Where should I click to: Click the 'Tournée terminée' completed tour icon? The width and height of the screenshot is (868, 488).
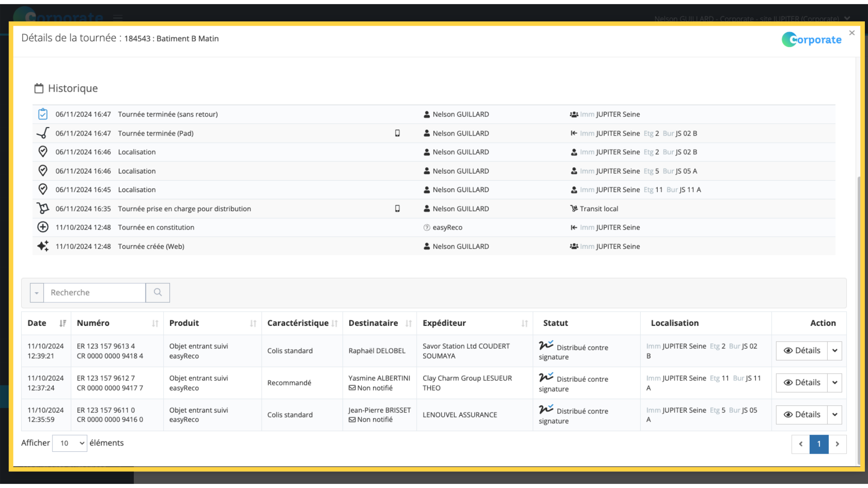[x=42, y=114]
